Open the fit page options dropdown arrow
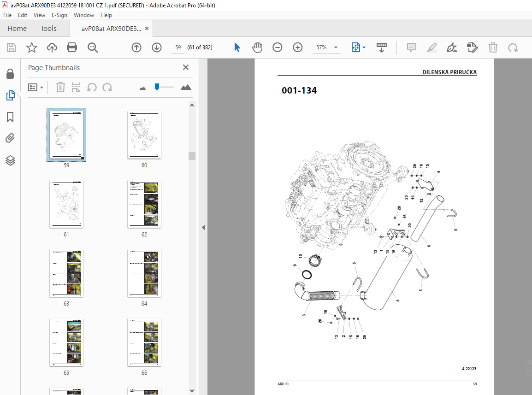 [x=364, y=47]
